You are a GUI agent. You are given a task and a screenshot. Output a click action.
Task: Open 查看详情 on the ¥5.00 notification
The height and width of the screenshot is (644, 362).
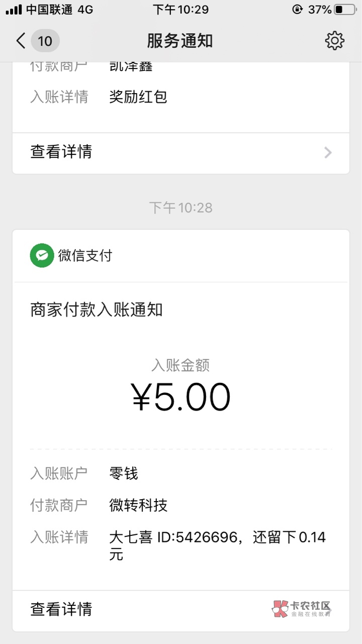[61, 609]
